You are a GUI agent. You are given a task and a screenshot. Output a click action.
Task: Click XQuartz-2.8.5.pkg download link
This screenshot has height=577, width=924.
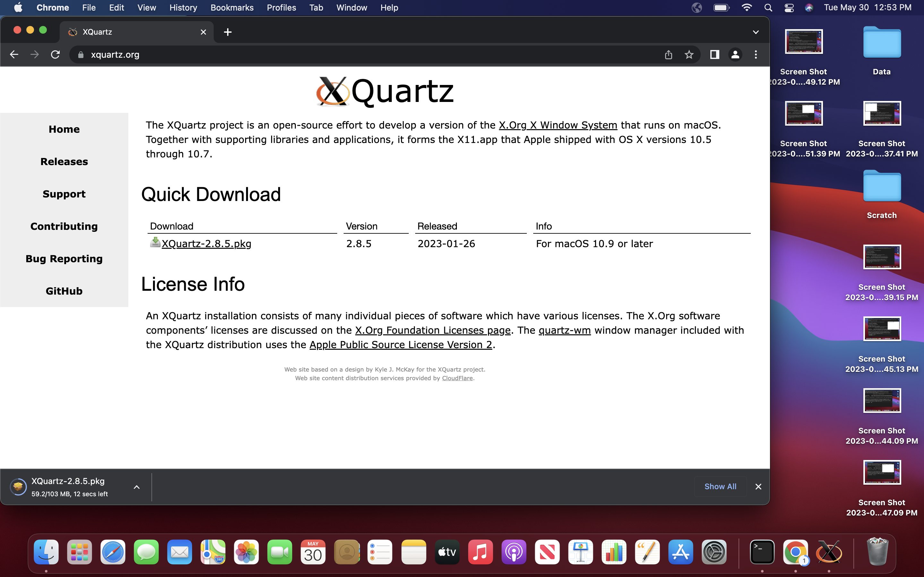pyautogui.click(x=206, y=244)
